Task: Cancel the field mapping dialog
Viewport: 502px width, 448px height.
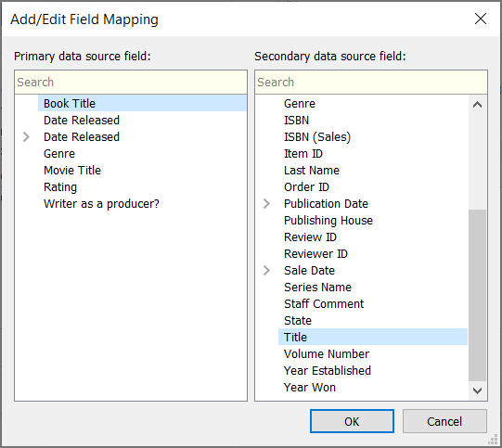Action: click(444, 421)
